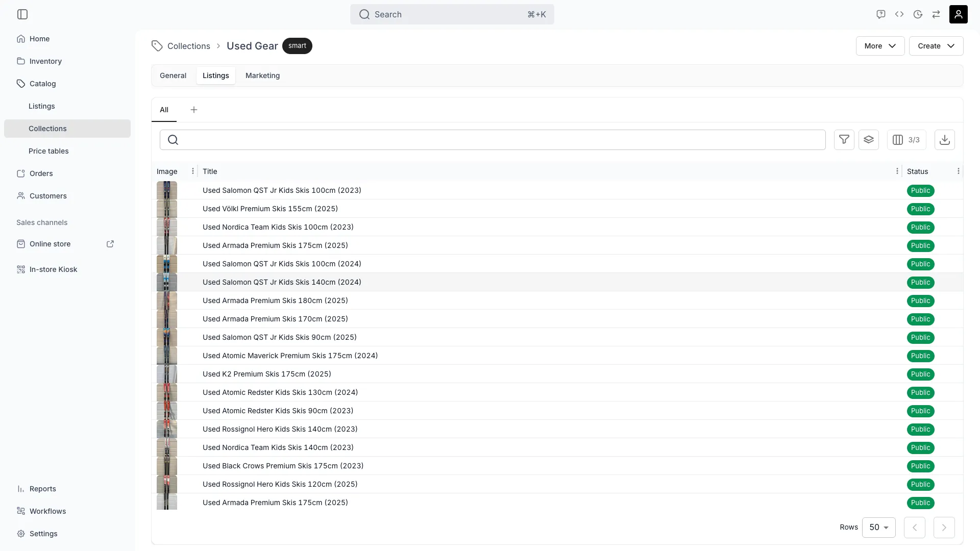This screenshot has width=980, height=551.
Task: Open Used Black Crows Premium Skis 175cm (2023)
Action: pos(283,466)
